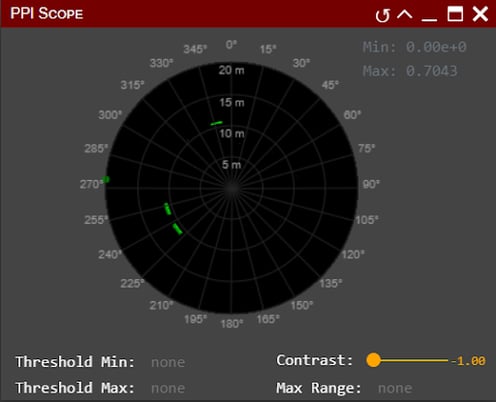Viewport: 496px width, 402px height.
Task: Click the 255° bearing label
Action: [96, 220]
